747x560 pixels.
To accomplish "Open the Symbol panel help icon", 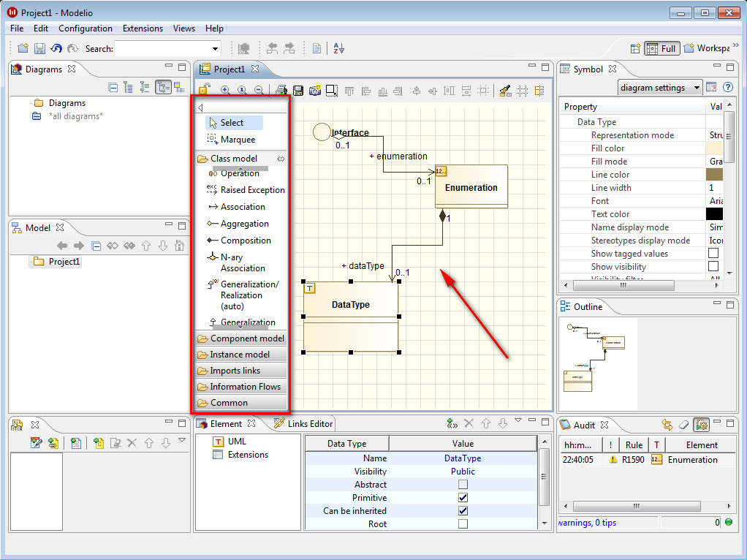I will click(727, 88).
